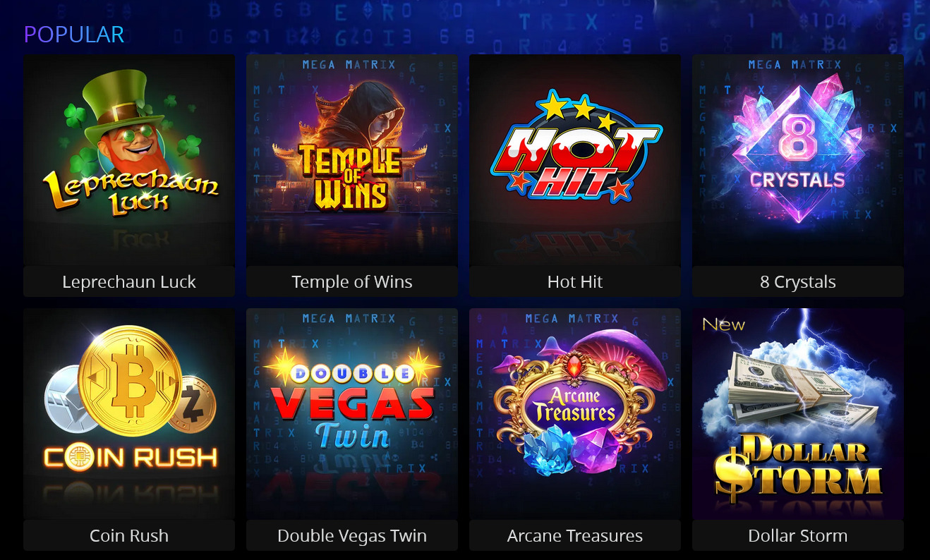
Task: Open the 8 Crystals game image
Action: tap(798, 160)
